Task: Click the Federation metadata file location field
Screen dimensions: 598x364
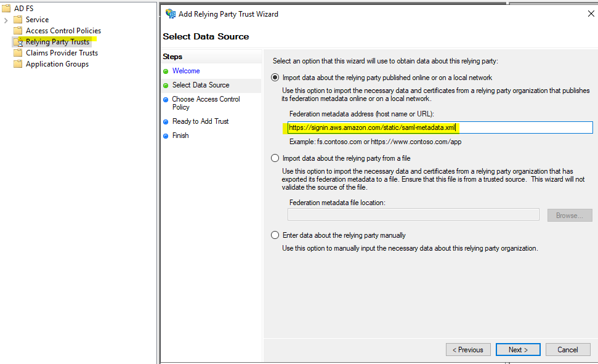Action: pos(413,214)
